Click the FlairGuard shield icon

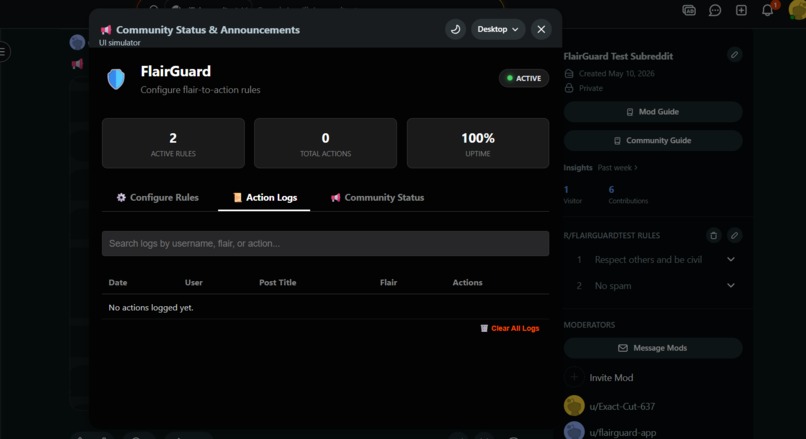[116, 79]
